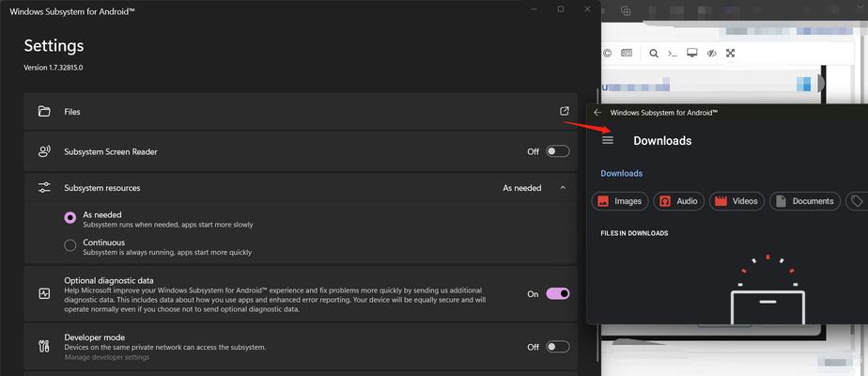Maximize the Settings window
This screenshot has height=376, width=868.
click(x=561, y=9)
